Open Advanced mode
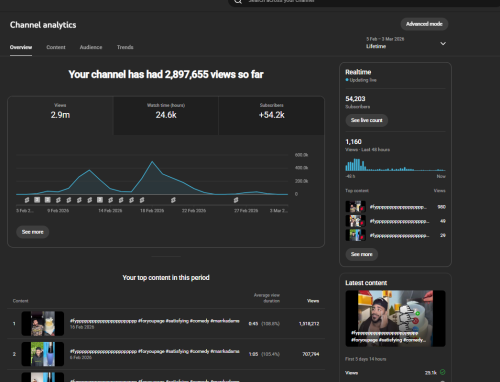Viewport: 500px width, 382px height. coord(424,24)
